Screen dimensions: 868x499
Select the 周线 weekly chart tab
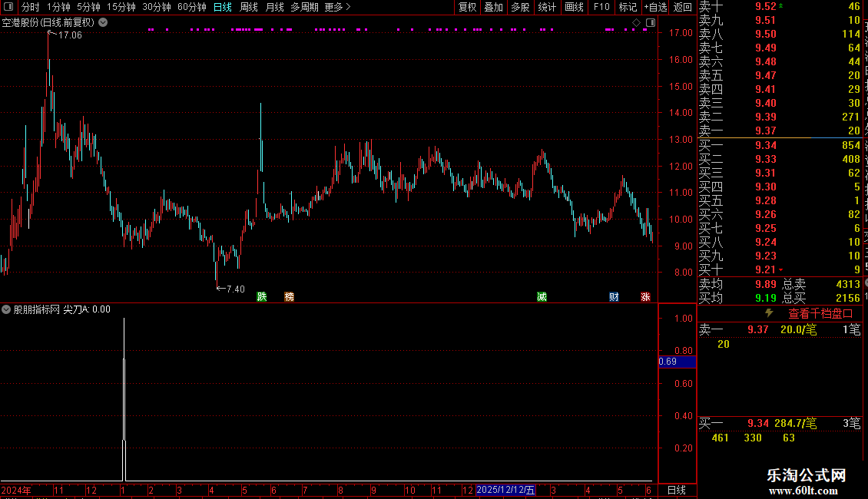click(x=249, y=7)
